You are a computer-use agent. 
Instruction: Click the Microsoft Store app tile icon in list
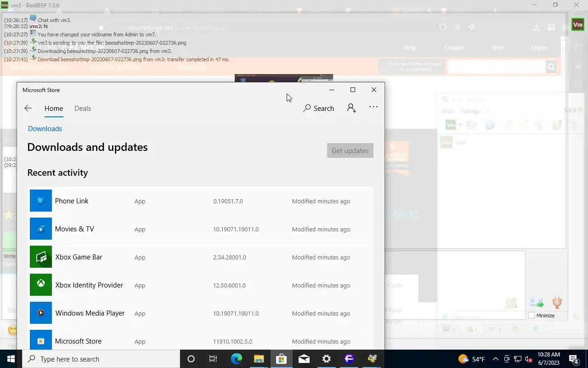[41, 340]
